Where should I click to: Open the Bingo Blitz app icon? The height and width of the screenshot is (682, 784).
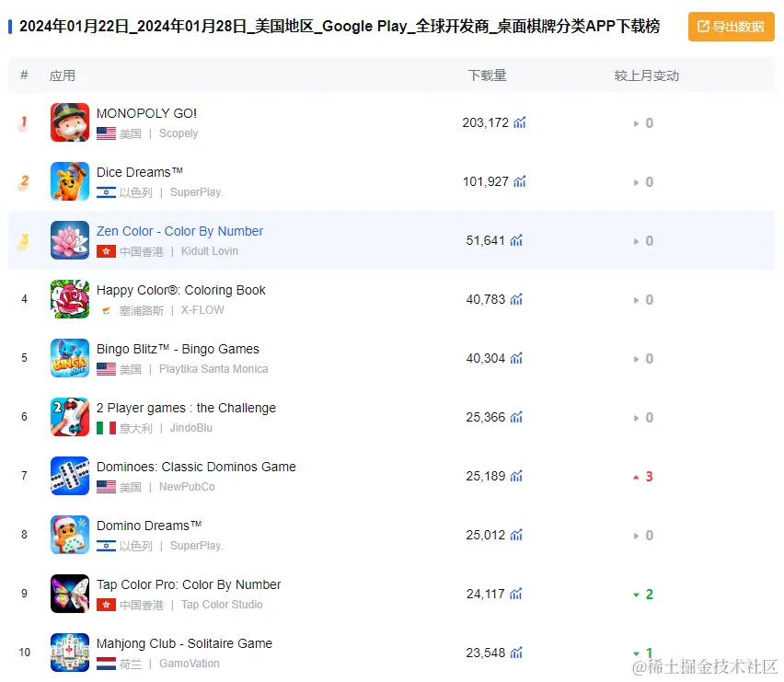[70, 358]
